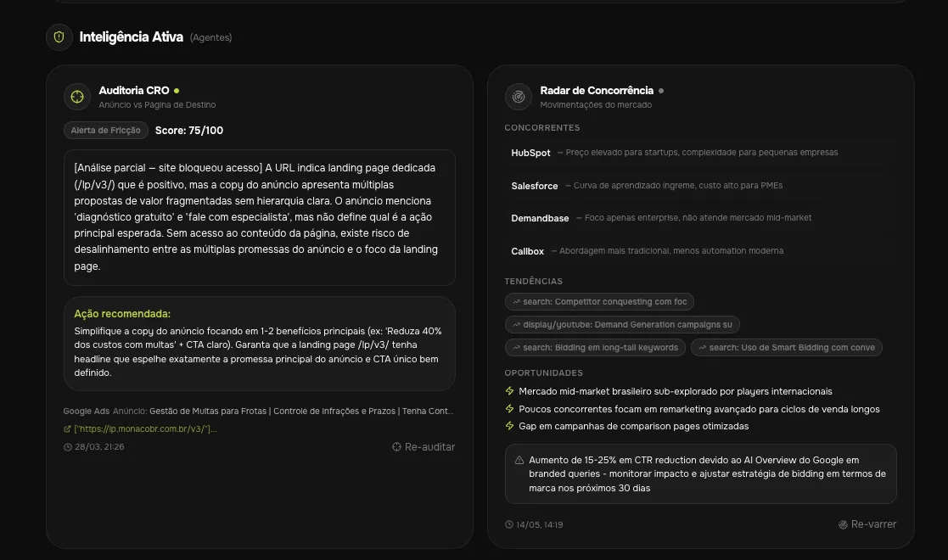Screen dimensions: 948x560
Task: Click the (Agentes) label
Action: click(x=211, y=37)
